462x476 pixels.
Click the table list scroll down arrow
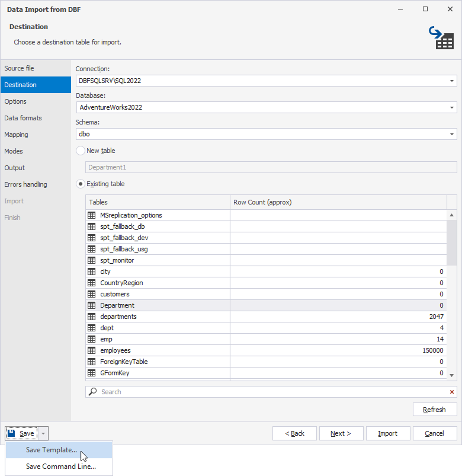pos(452,375)
